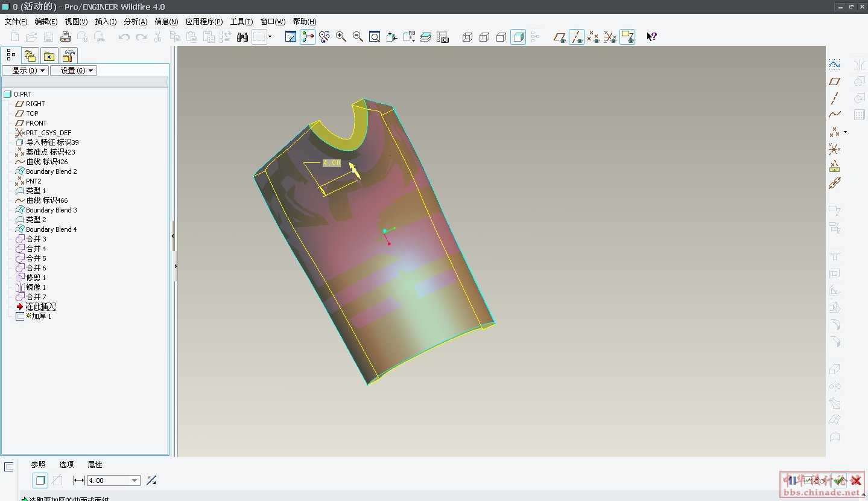This screenshot has width=868, height=501.
Task: Click the Reorient view icon
Action: (391, 37)
